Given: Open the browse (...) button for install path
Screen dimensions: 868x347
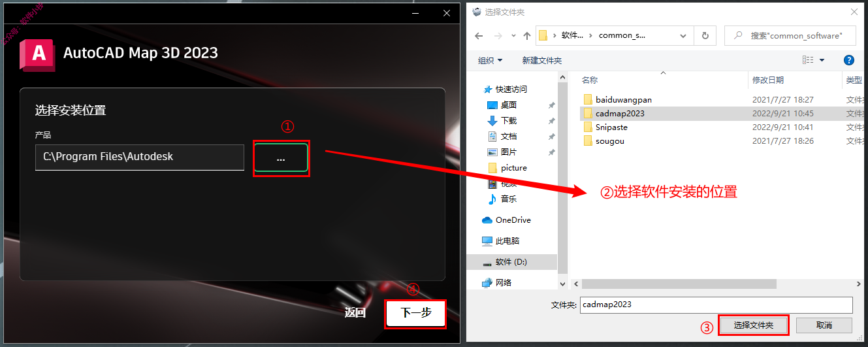Looking at the screenshot, I should [x=281, y=157].
